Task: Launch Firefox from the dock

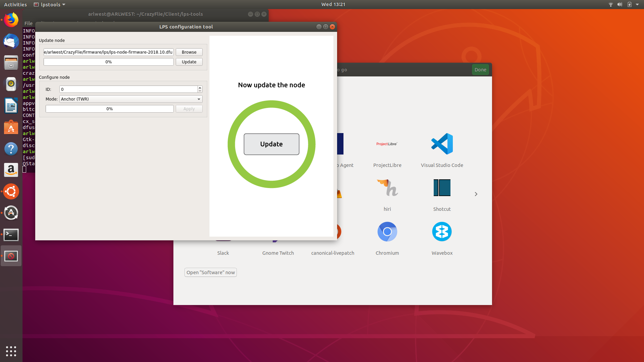Action: 11,20
